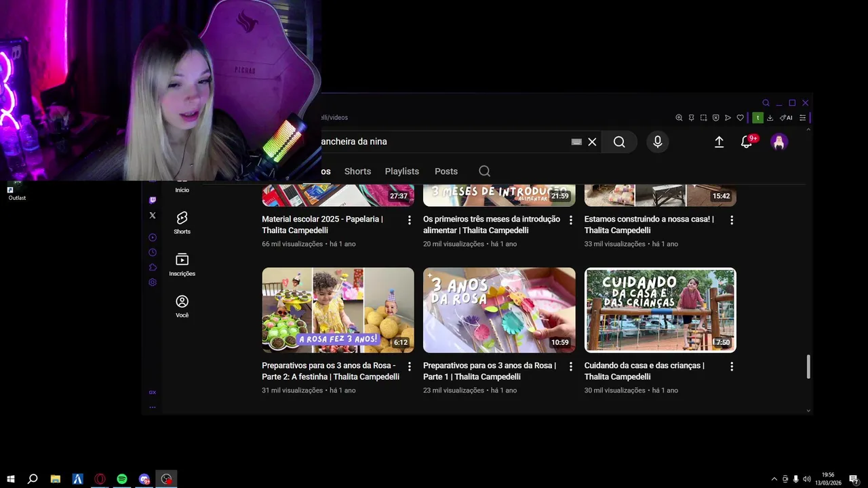Screen dimensions: 868x488
Task: Open Discord from the taskbar
Action: click(x=144, y=479)
